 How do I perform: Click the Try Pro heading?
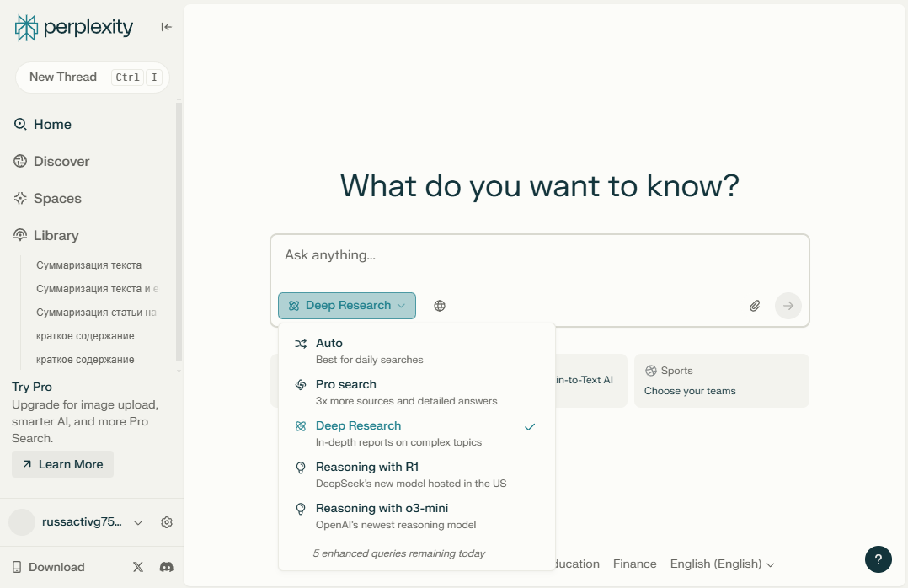coord(32,387)
